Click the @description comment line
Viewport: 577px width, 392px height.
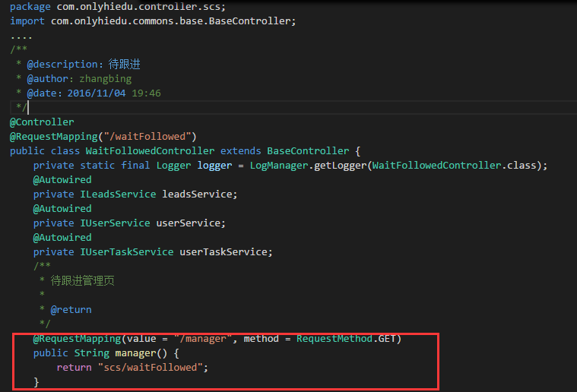tap(78, 65)
